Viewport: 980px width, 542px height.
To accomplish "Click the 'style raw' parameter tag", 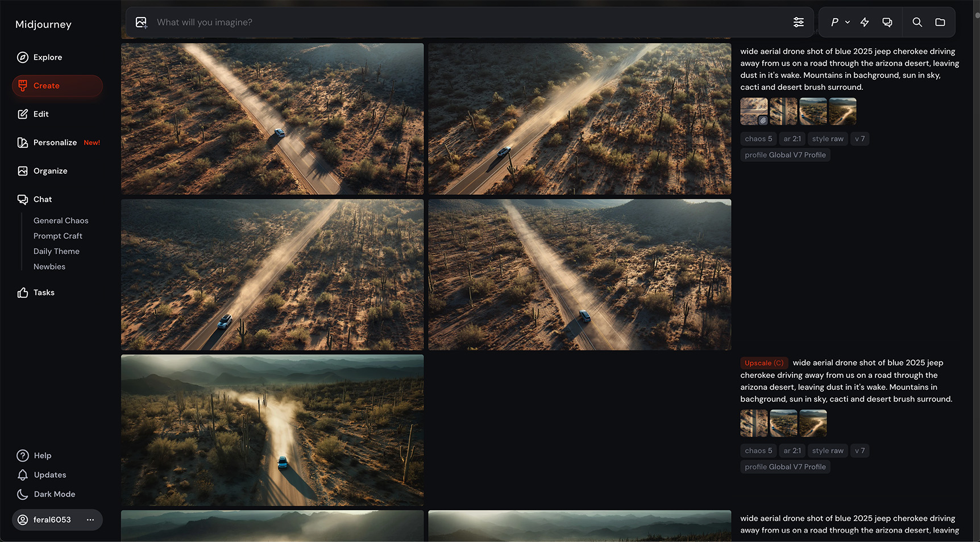I will pyautogui.click(x=827, y=139).
